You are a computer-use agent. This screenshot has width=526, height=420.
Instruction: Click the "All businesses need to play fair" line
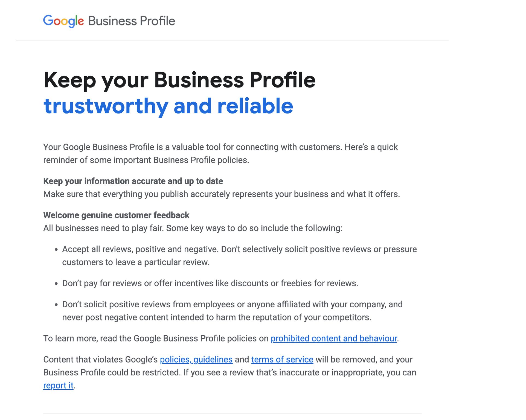(x=193, y=228)
